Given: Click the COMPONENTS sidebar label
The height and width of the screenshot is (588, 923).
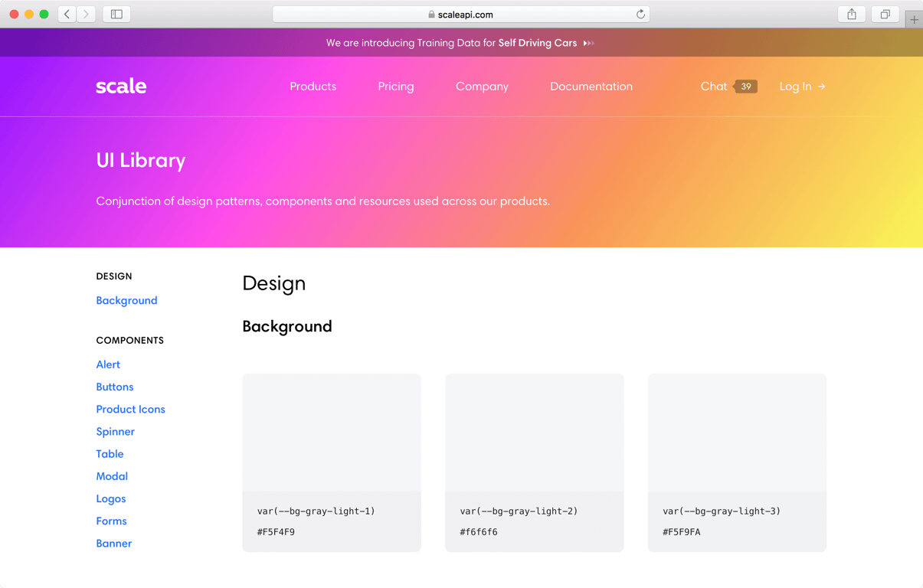Looking at the screenshot, I should coord(130,340).
